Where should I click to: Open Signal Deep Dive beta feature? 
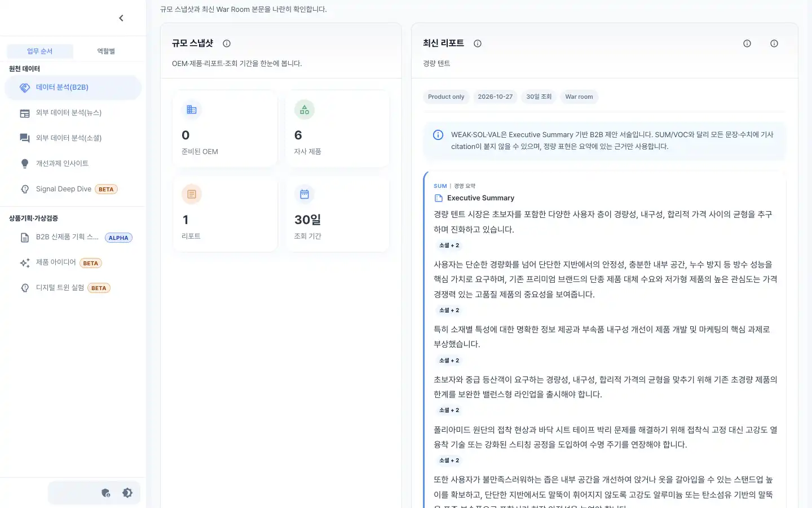73,189
